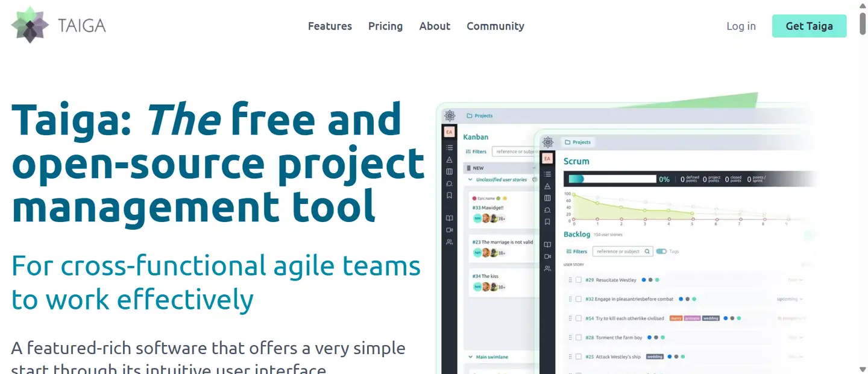Check the box for #29 Resucitate Westley
This screenshot has height=374, width=868.
click(579, 280)
